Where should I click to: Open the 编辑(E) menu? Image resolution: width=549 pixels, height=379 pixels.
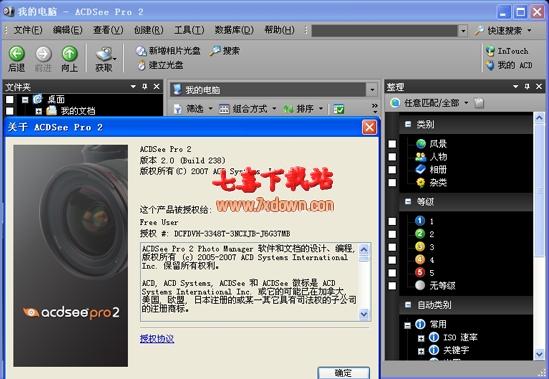click(68, 30)
